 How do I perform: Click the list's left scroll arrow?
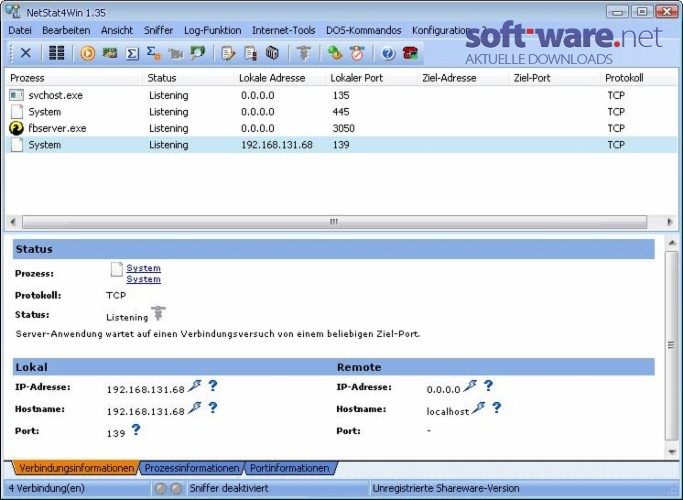(13, 222)
